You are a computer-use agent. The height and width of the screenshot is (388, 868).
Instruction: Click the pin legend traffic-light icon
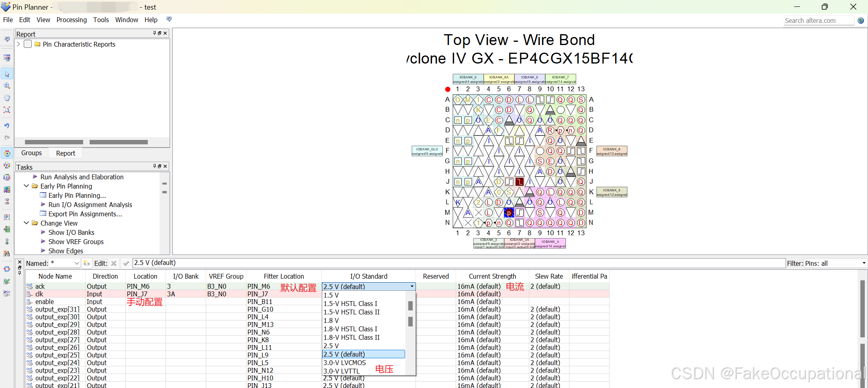click(7, 241)
